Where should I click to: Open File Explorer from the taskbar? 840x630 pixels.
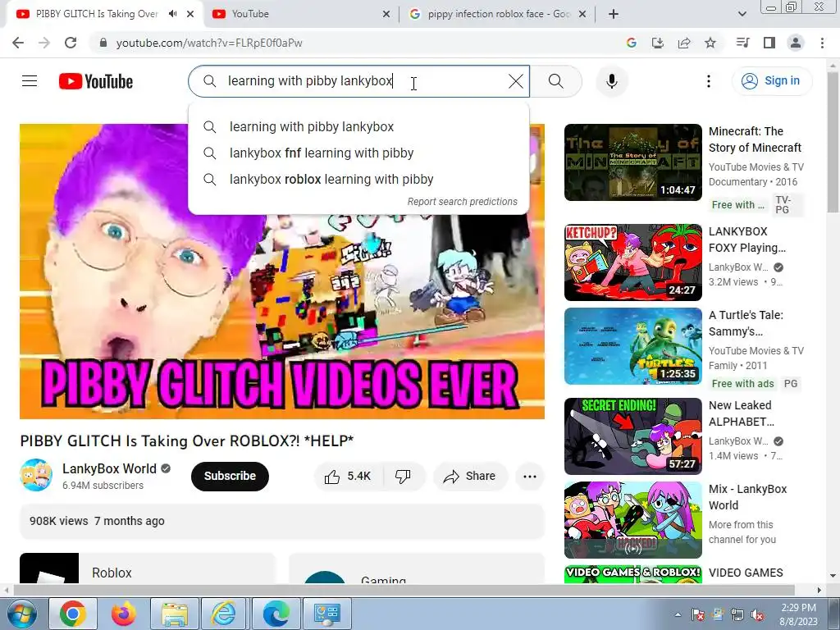tap(175, 614)
